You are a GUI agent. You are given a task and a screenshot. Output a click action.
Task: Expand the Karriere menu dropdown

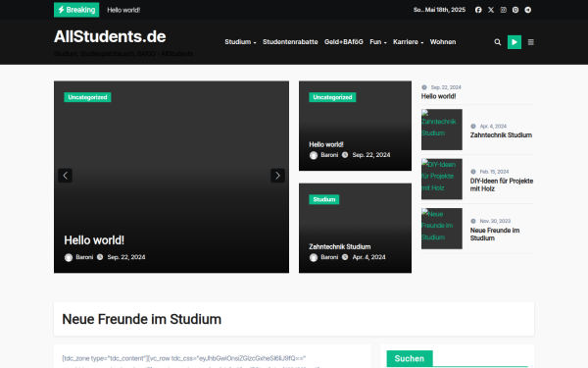pos(408,42)
